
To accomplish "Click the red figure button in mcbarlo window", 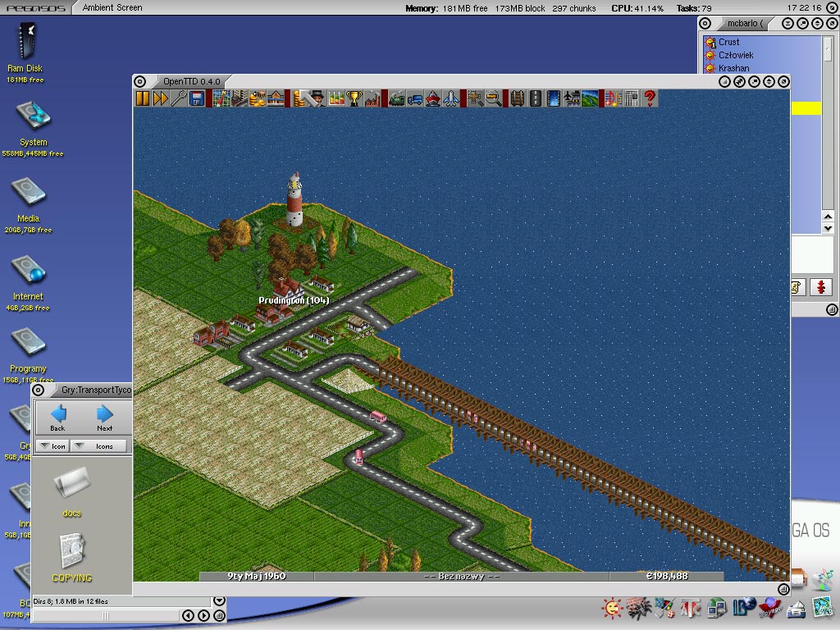I will 820,288.
